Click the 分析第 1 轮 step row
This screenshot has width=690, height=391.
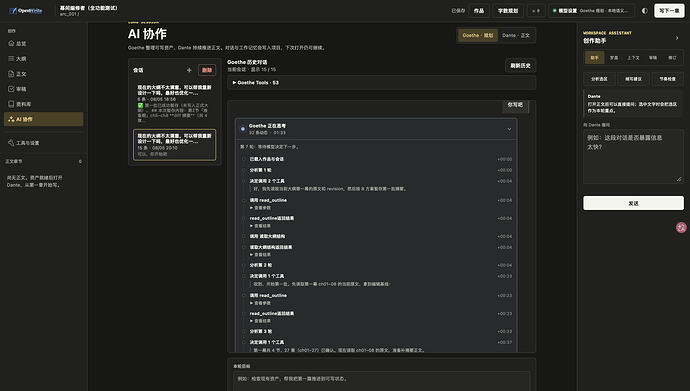pos(376,170)
